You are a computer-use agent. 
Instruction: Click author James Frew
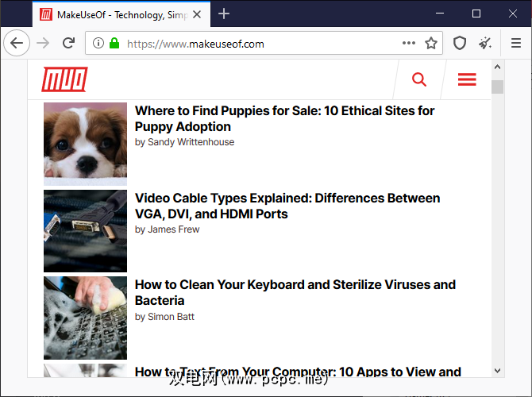(173, 229)
